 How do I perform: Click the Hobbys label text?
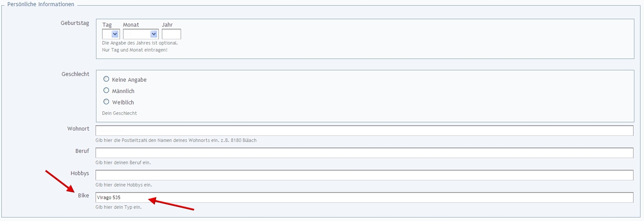click(x=80, y=173)
